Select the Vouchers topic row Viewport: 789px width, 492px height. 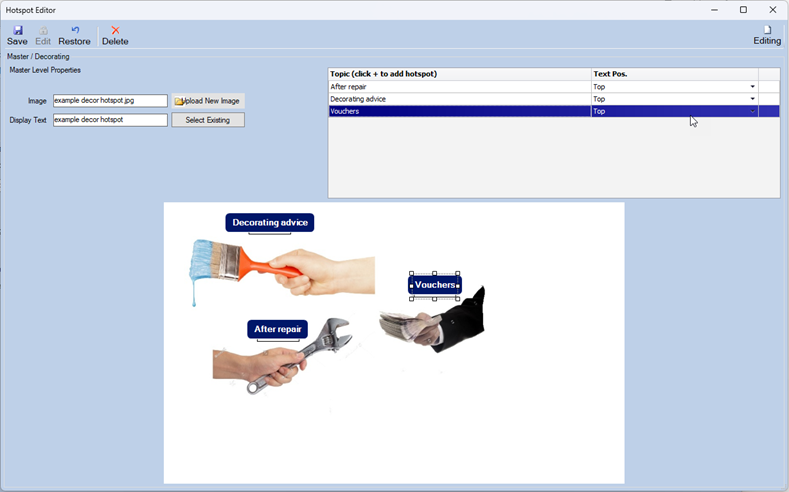[459, 112]
